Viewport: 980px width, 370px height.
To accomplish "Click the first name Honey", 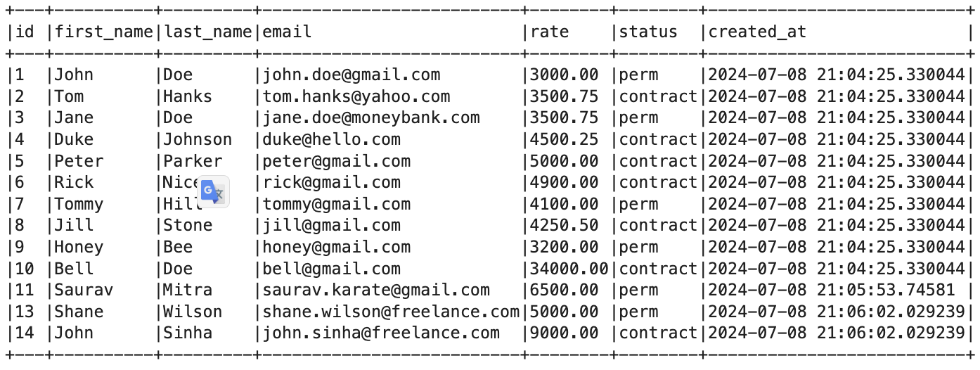I will pos(79,247).
